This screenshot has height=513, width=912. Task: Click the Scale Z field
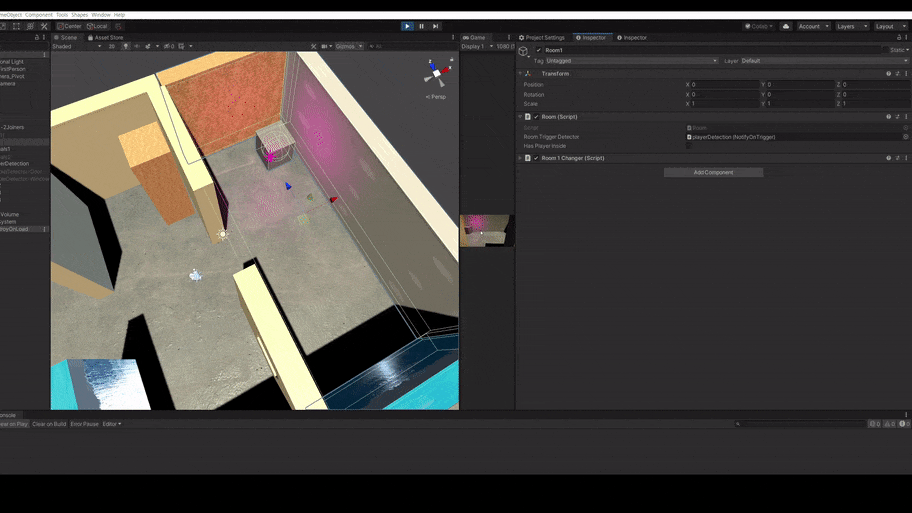click(x=876, y=104)
